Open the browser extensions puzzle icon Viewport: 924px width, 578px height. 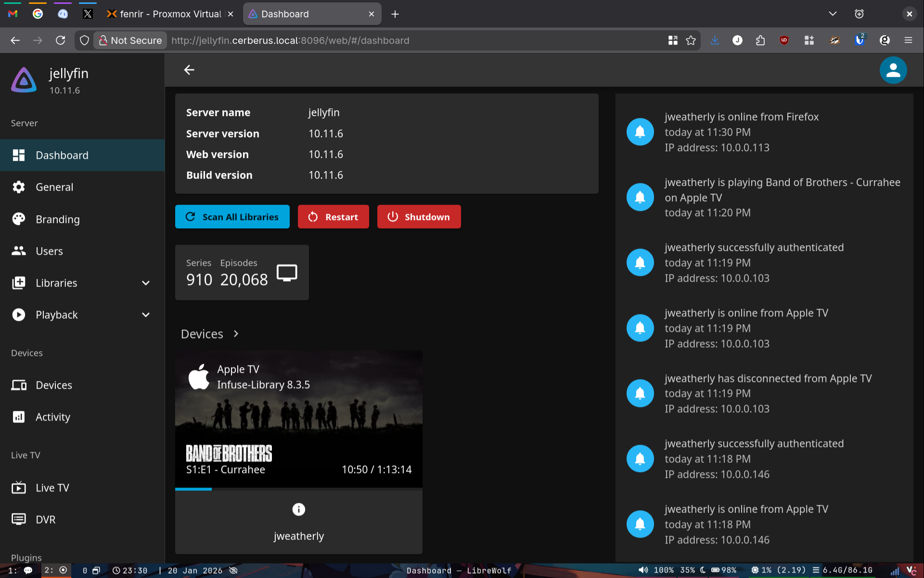[x=760, y=40]
